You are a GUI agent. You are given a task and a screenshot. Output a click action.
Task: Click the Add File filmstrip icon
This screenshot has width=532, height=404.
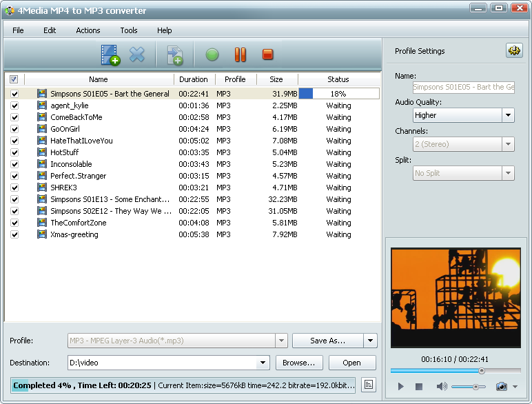coord(110,55)
